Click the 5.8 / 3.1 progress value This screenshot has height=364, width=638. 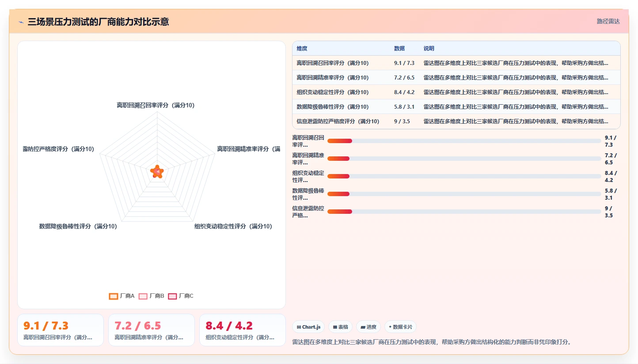[611, 194]
